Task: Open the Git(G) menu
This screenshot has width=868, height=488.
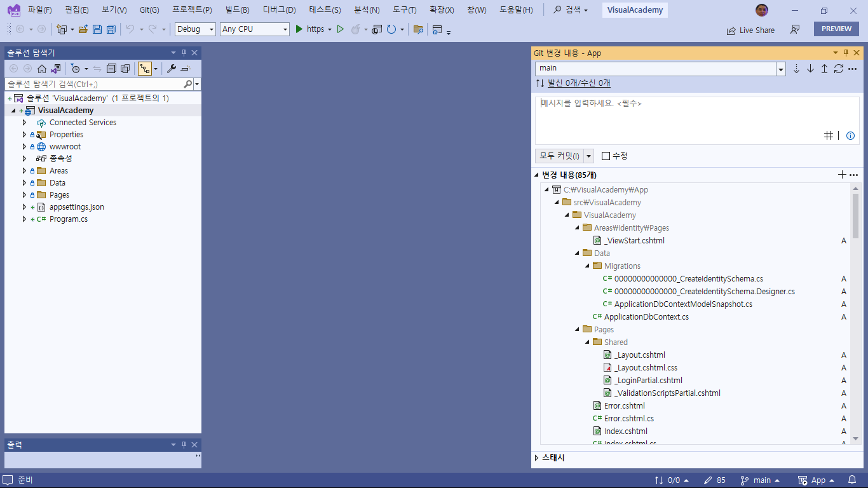Action: 149,10
